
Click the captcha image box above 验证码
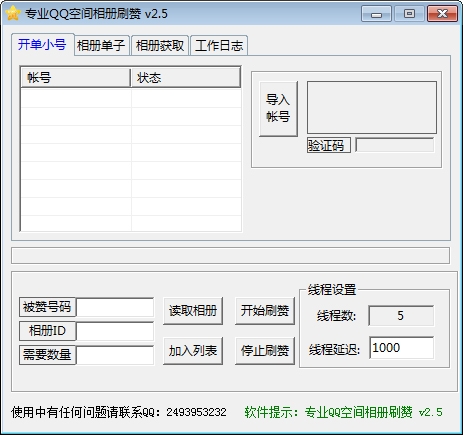tap(372, 107)
